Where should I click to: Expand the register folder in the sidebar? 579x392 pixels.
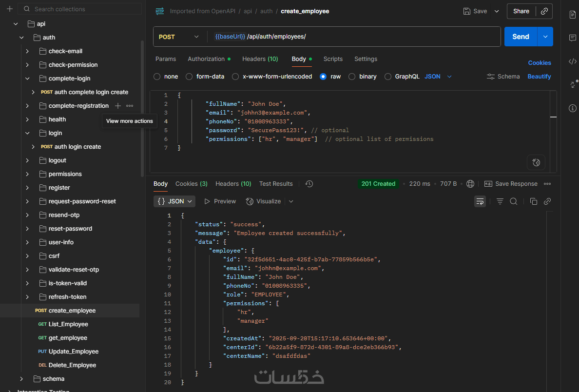coord(28,188)
